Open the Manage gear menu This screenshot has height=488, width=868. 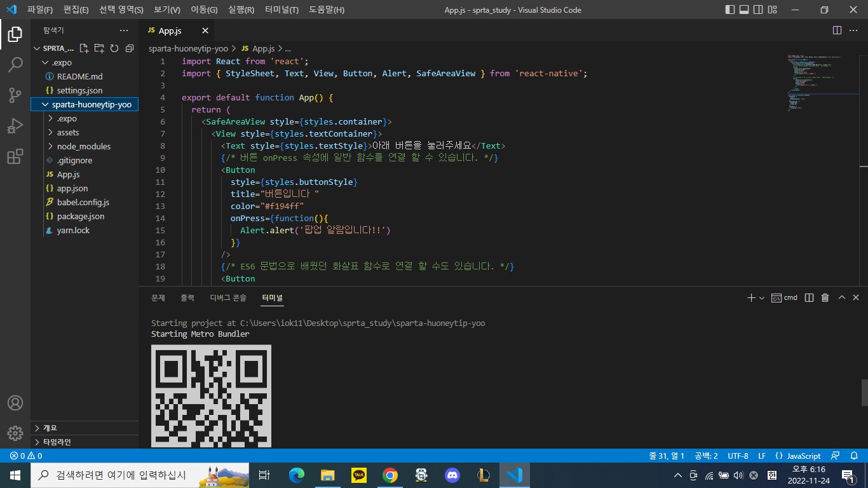click(x=15, y=433)
